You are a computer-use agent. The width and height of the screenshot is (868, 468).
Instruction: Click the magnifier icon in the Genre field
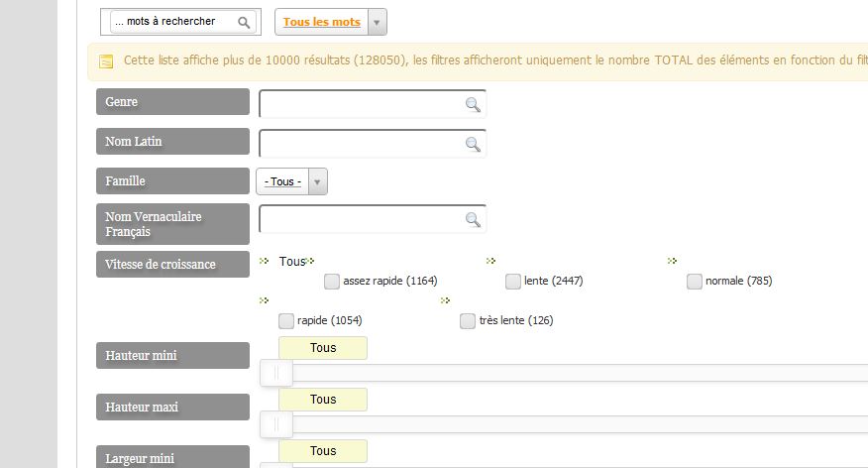(x=473, y=104)
